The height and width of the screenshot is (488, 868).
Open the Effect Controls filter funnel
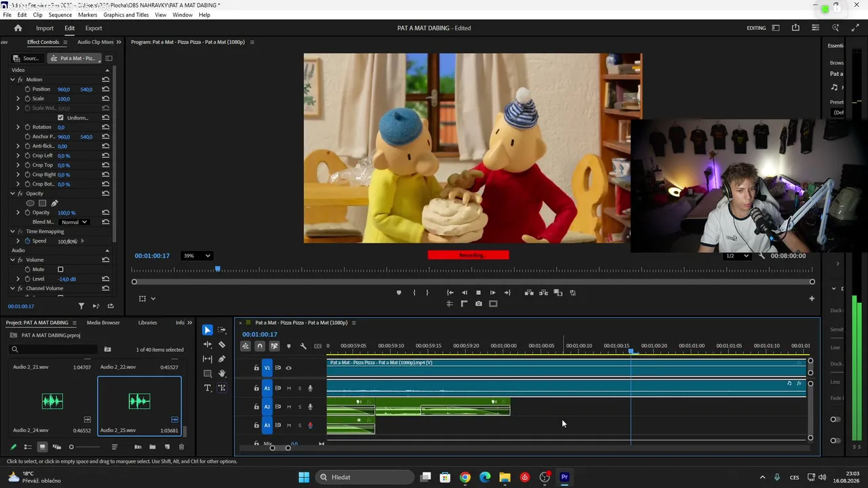81,306
